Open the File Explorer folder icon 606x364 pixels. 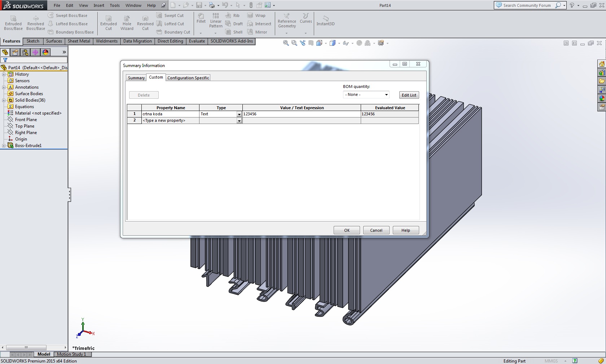(x=601, y=81)
